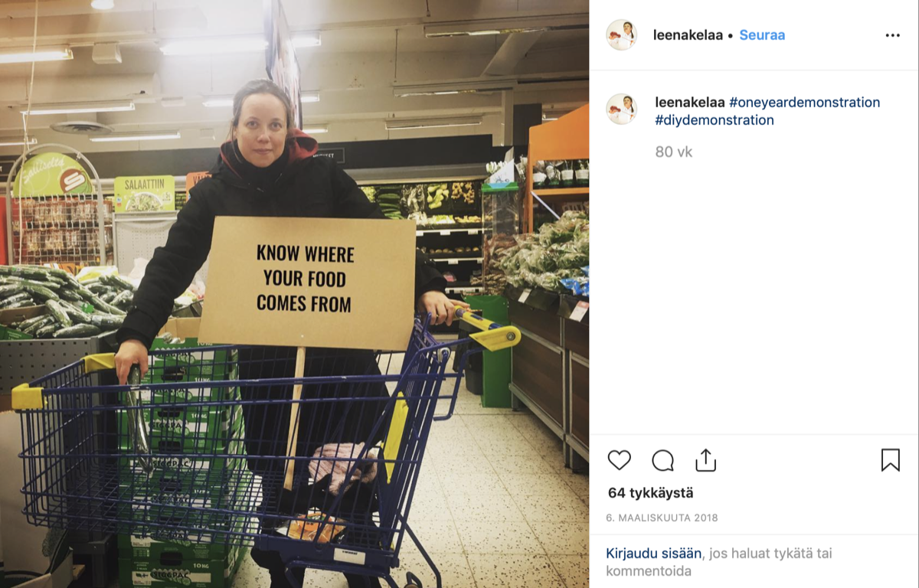
Task: Open the #diydemonstration hashtag
Action: point(715,120)
